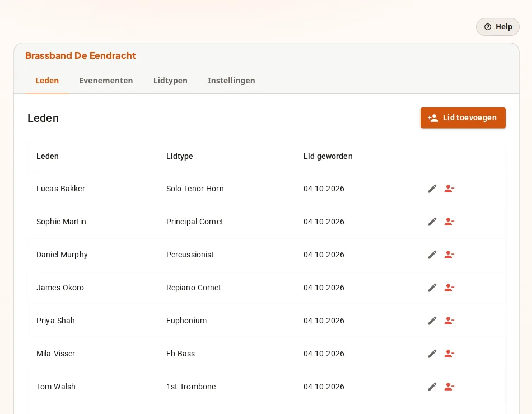
Task: Click the Lidtype column header
Action: point(180,156)
